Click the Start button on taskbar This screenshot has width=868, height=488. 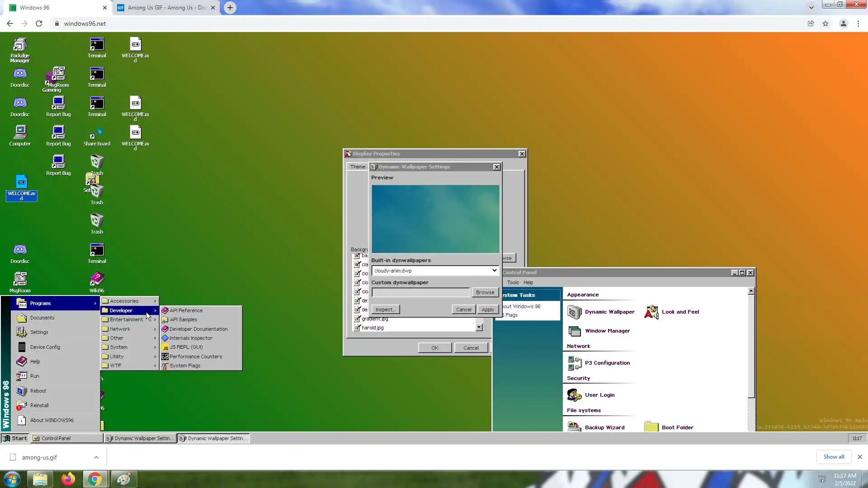point(15,438)
